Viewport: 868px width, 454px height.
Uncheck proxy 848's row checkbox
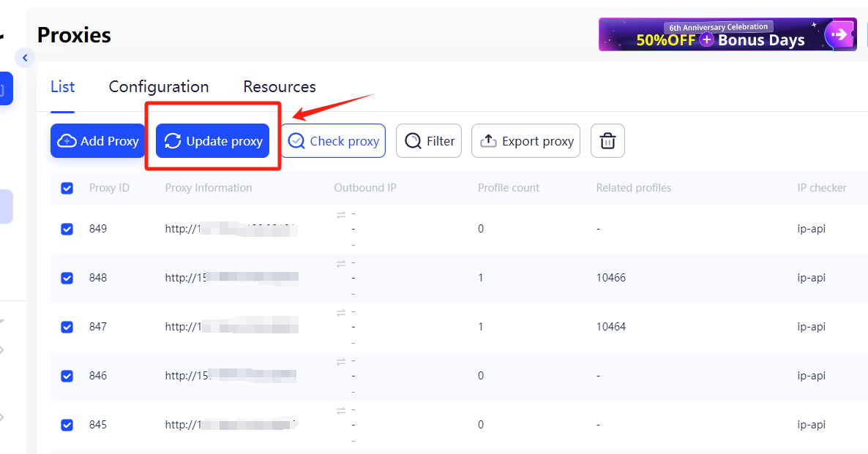(67, 278)
